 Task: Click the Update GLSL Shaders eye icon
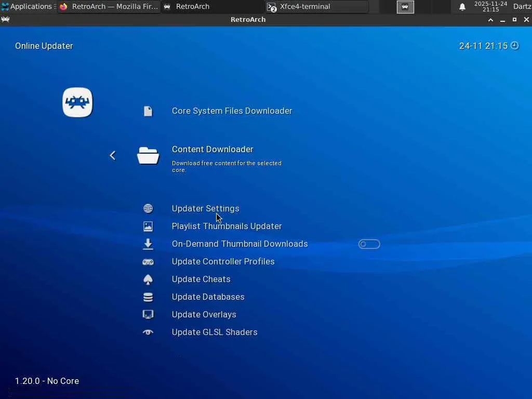(x=148, y=332)
